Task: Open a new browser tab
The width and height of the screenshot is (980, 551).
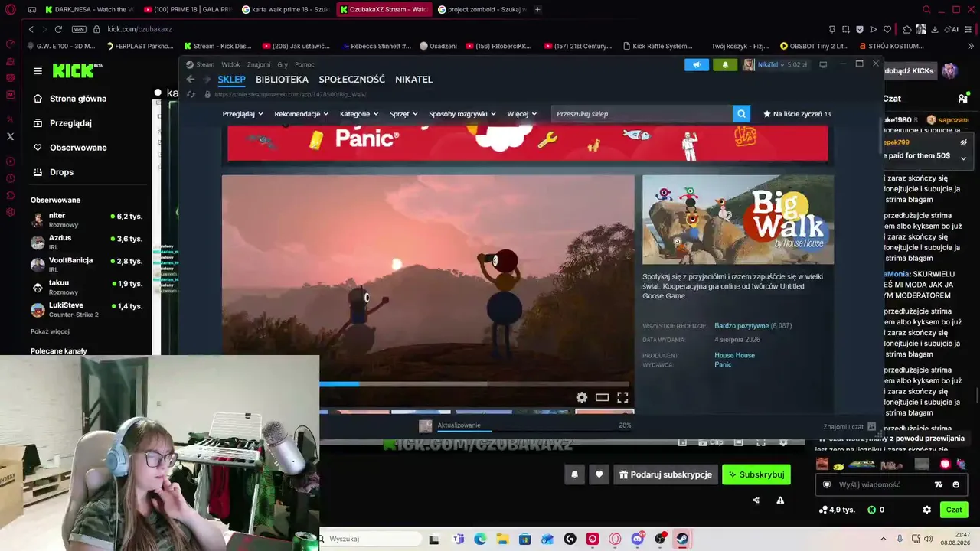Action: [x=537, y=9]
